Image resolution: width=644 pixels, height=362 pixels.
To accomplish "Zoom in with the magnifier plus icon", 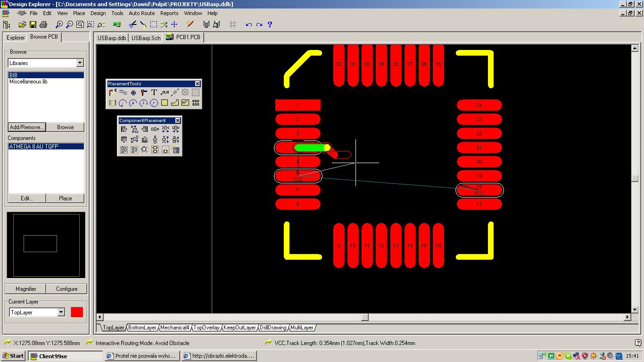I will (x=59, y=25).
